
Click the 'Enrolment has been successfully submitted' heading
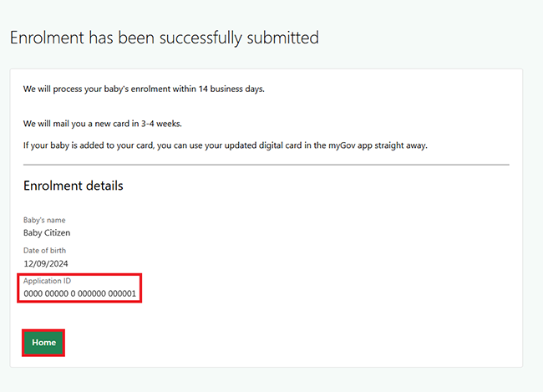(x=164, y=38)
